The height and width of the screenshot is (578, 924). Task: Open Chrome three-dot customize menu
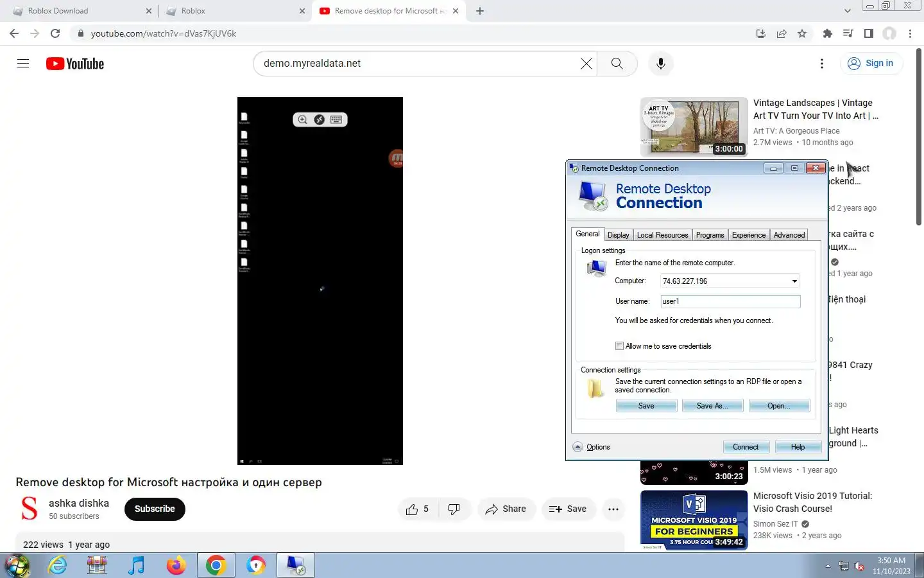[x=910, y=33]
